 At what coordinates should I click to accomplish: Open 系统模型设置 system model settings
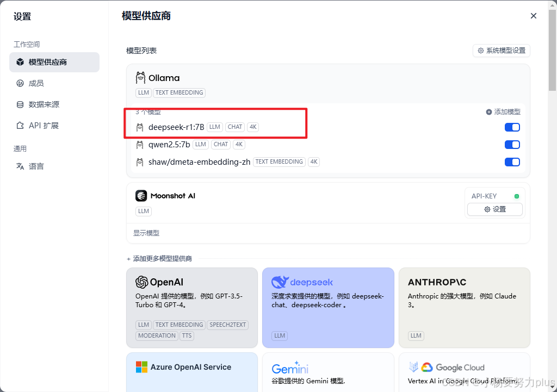(x=501, y=51)
